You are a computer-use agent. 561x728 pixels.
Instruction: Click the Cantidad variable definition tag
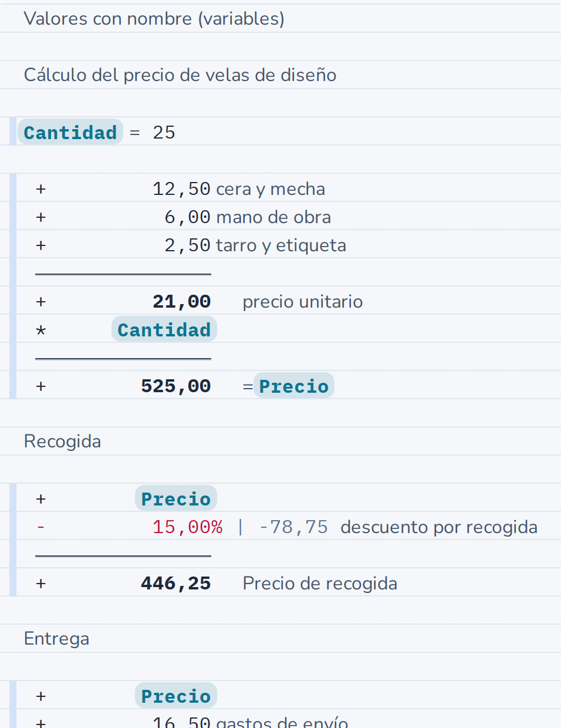coord(70,132)
